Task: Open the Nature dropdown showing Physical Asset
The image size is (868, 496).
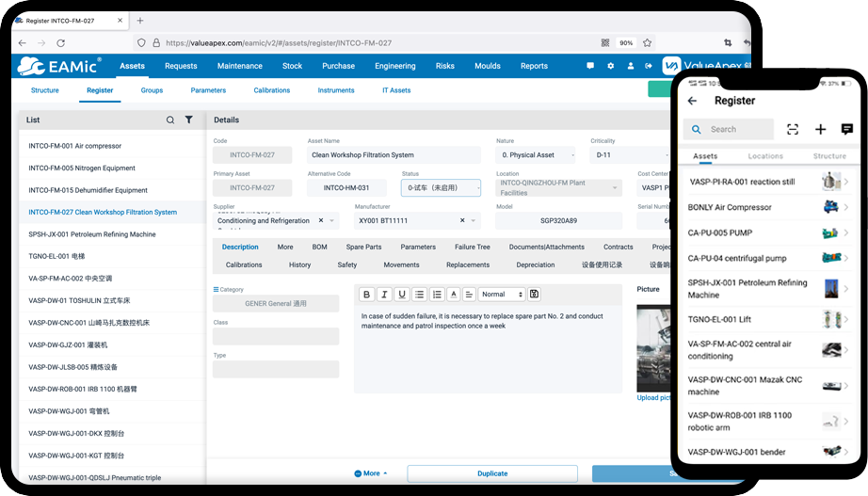Action: click(x=538, y=155)
